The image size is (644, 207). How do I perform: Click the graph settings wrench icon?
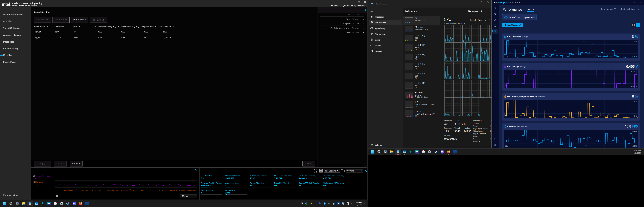pyautogui.click(x=196, y=170)
